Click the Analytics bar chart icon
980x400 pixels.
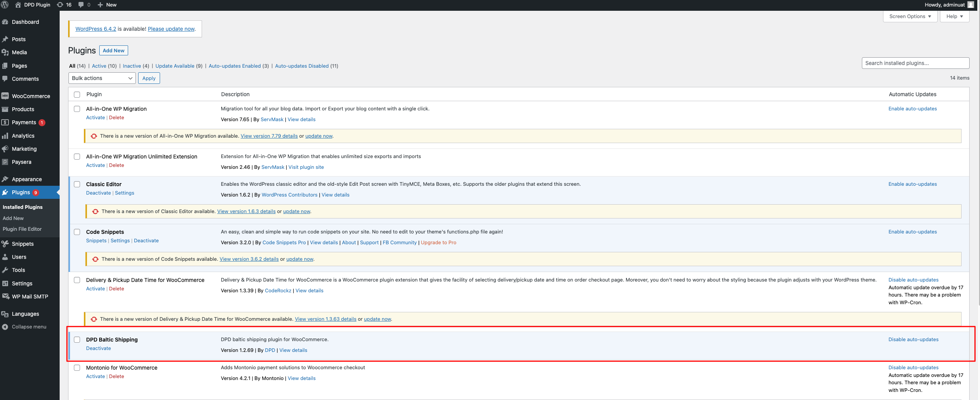pyautogui.click(x=5, y=136)
